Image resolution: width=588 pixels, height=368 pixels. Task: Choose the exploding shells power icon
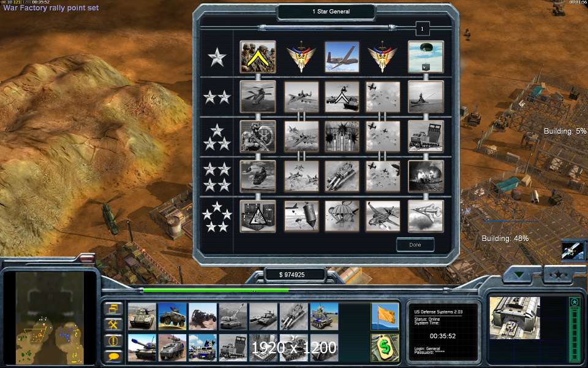point(342,136)
